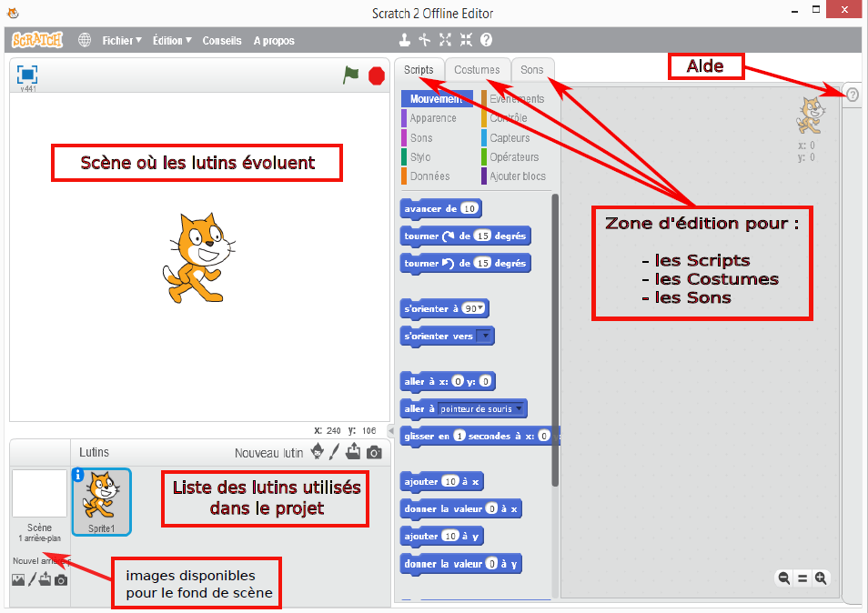The height and width of the screenshot is (613, 868).
Task: Select the Sons block category
Action: pos(421,137)
